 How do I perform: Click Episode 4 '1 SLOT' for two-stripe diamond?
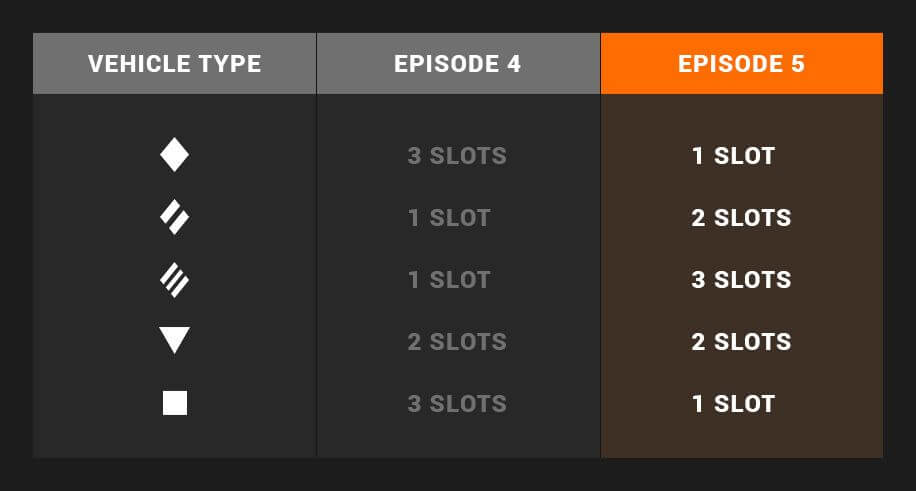(449, 218)
